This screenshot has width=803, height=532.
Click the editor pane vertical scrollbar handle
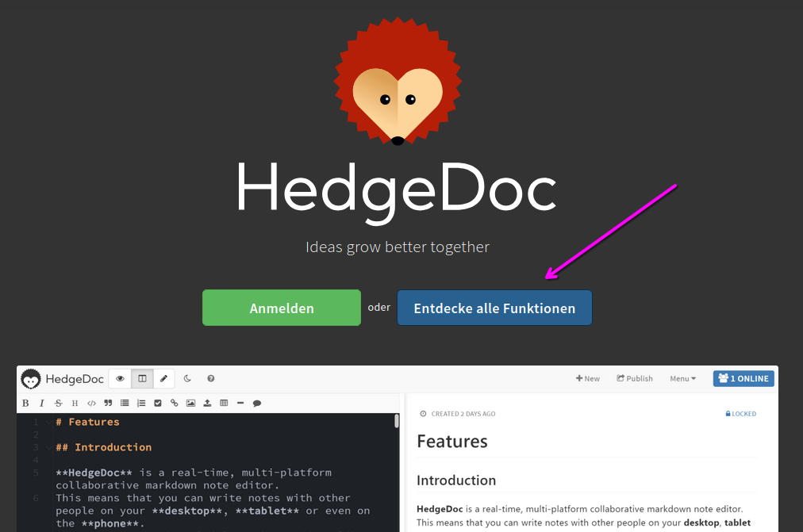tap(397, 422)
